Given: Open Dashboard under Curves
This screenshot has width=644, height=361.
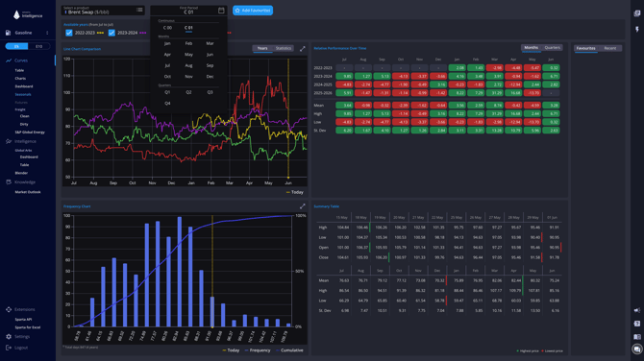Looking at the screenshot, I should (x=24, y=86).
